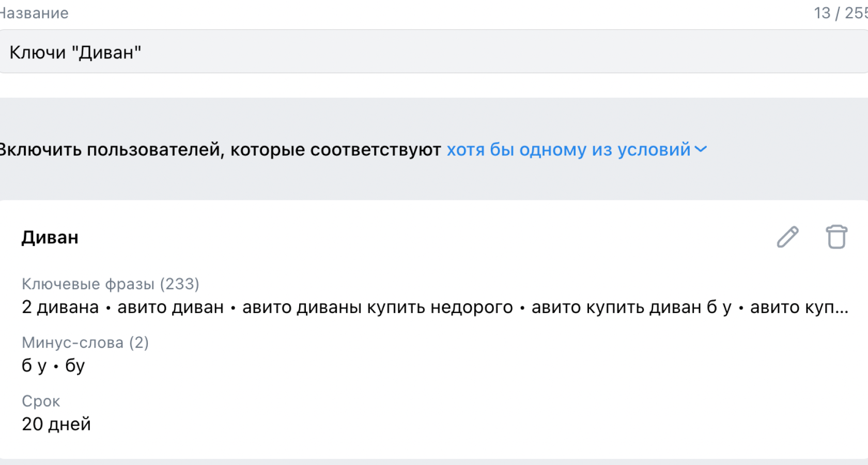868x465 pixels.
Task: Click the pencil edit icon for Диван
Action: pos(787,237)
